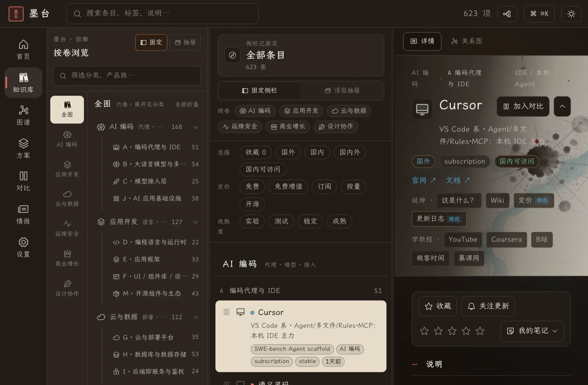This screenshot has height=385, width=588.
Task: Click the top search field
Action: point(162,14)
